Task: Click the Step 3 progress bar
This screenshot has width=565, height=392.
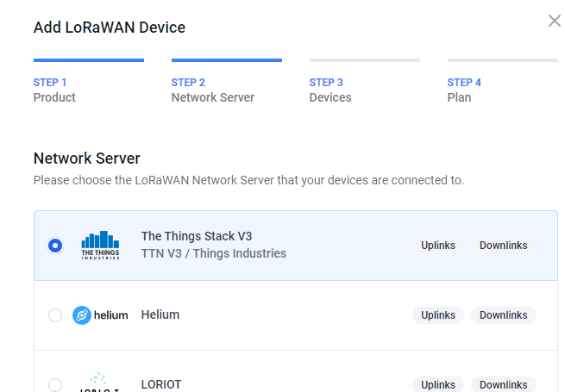Action: point(365,60)
